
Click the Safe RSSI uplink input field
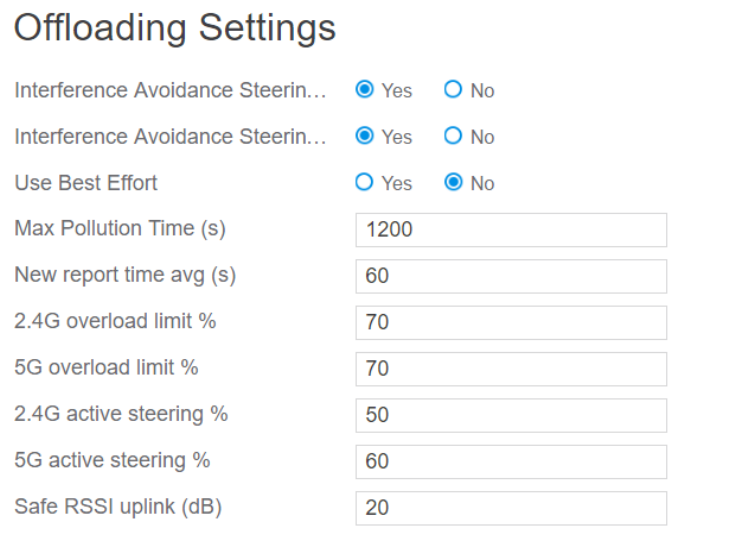[x=510, y=508]
